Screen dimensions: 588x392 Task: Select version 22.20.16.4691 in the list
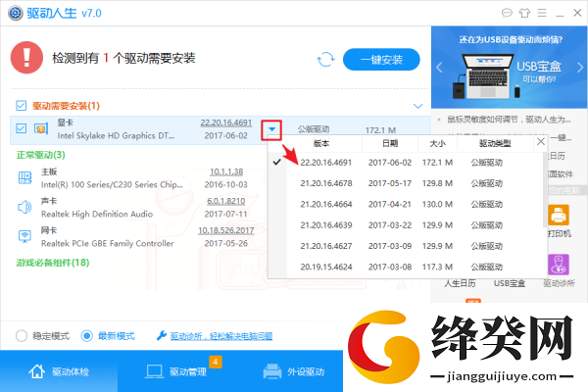coord(406,163)
